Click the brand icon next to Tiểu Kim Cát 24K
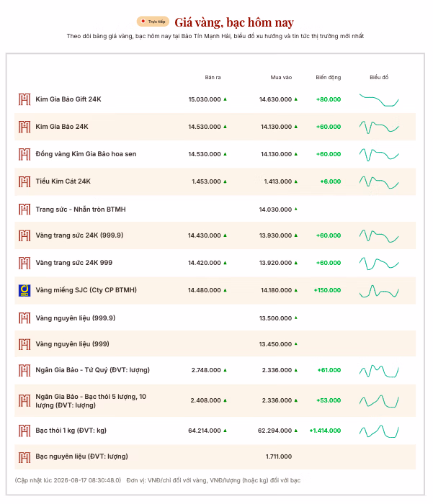Viewport: 433px width, 504px height. [x=24, y=181]
